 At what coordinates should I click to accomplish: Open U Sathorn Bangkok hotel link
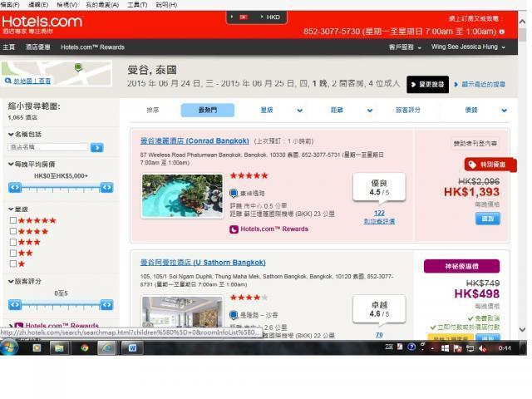pos(203,263)
